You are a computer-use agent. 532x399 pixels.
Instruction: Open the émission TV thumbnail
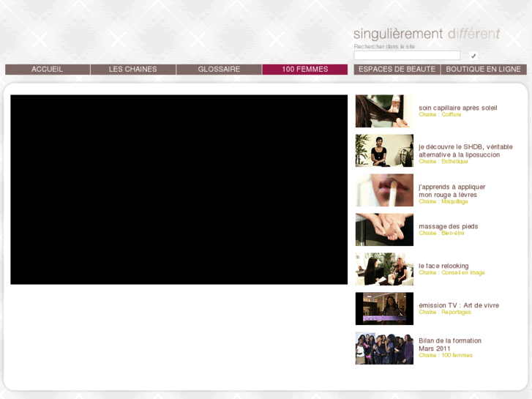click(x=384, y=309)
